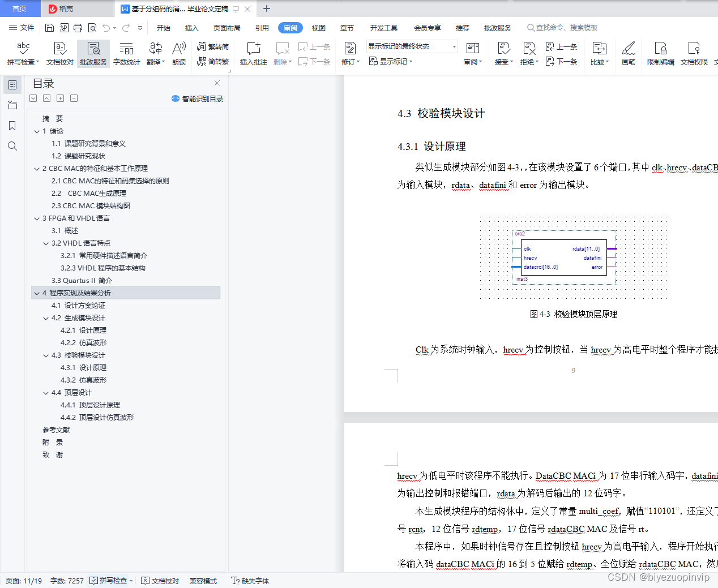The width and height of the screenshot is (718, 588).
Task: Open the outline/TOC sidebar icon
Action: tap(12, 85)
